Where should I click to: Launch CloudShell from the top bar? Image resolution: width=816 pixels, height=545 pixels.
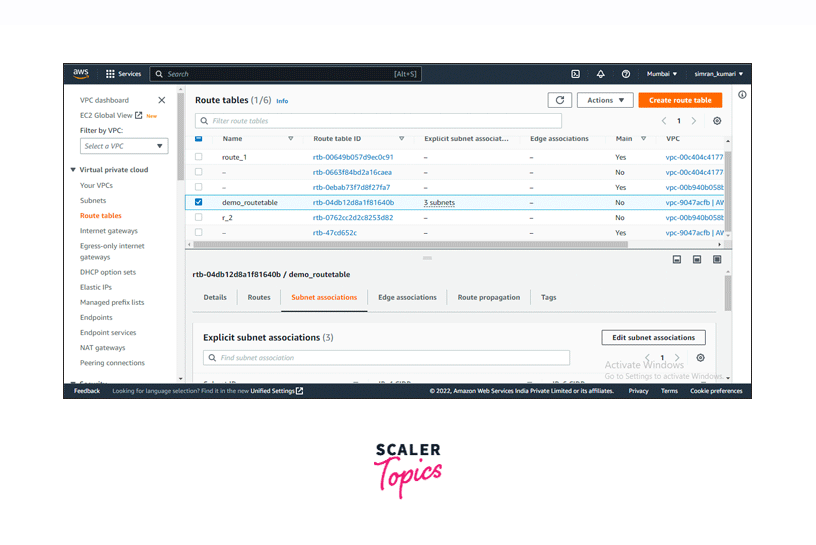575,74
